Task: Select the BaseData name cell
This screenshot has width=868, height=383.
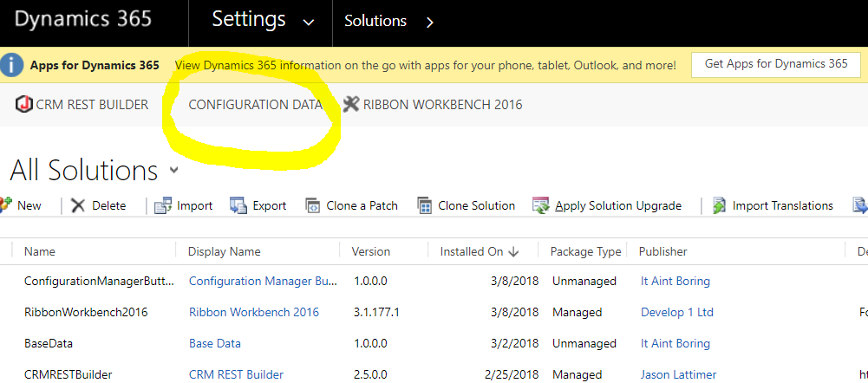Action: (x=49, y=343)
